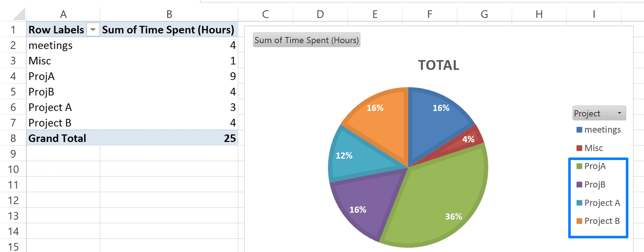Viewport: 644px width, 252px height.
Task: Select the legend label meetings
Action: (x=602, y=130)
